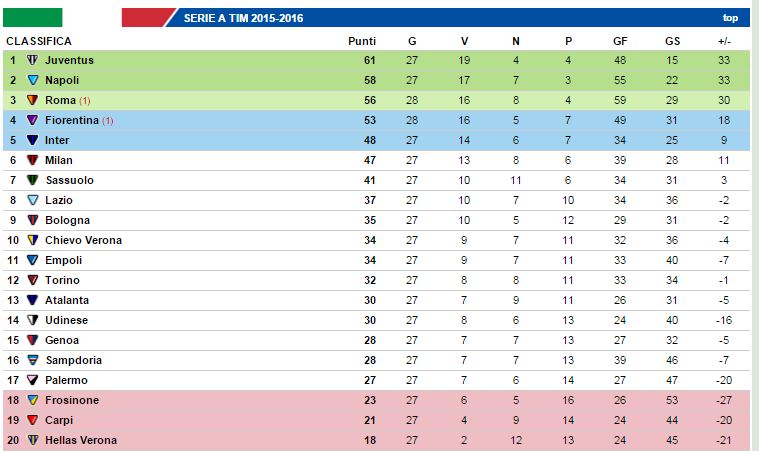The height and width of the screenshot is (451, 759).
Task: Click the GF goals-for column header
Action: [x=620, y=41]
